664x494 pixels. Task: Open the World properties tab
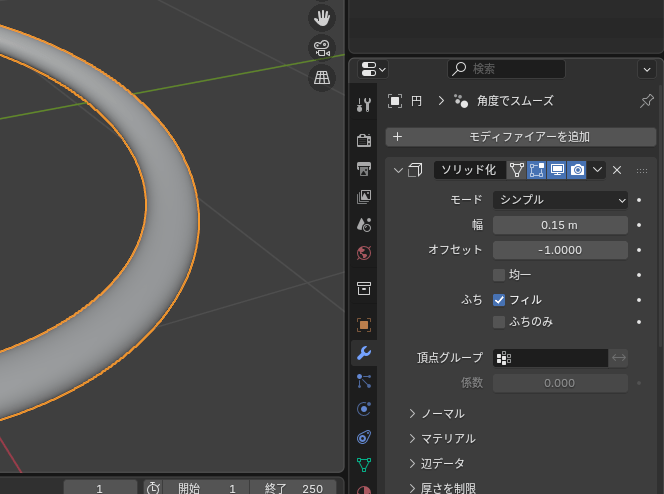click(x=364, y=253)
